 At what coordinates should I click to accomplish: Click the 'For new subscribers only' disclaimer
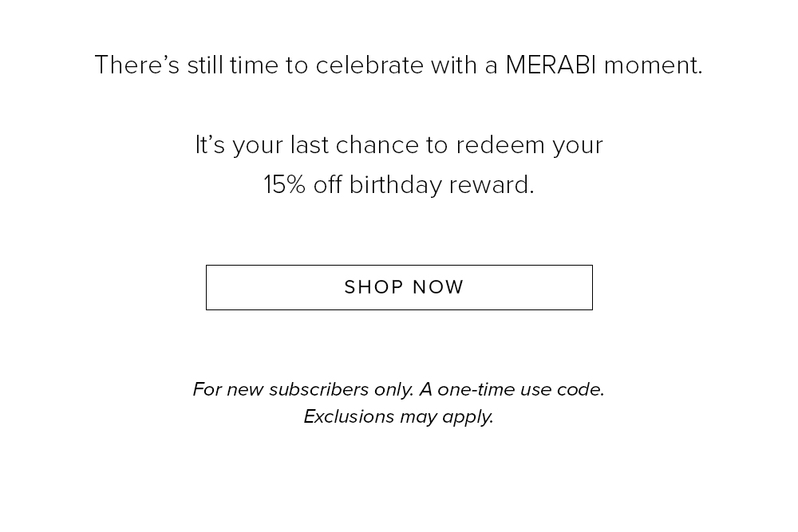pyautogui.click(x=303, y=389)
